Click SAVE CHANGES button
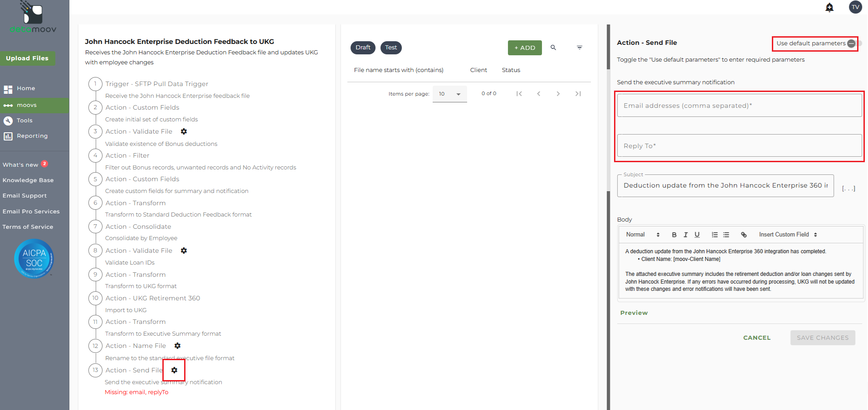Viewport: 868px width, 410px height. point(823,338)
